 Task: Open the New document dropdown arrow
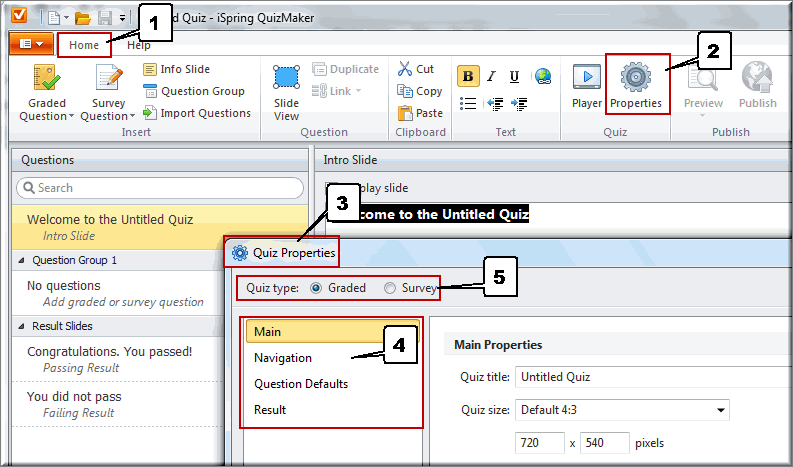click(x=66, y=19)
